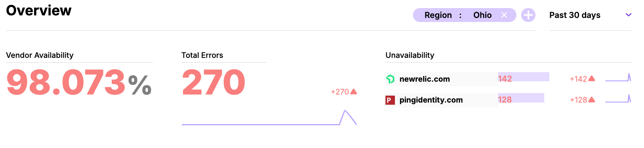Open newrelic.com vendor details
This screenshot has width=644, height=148.
click(424, 79)
